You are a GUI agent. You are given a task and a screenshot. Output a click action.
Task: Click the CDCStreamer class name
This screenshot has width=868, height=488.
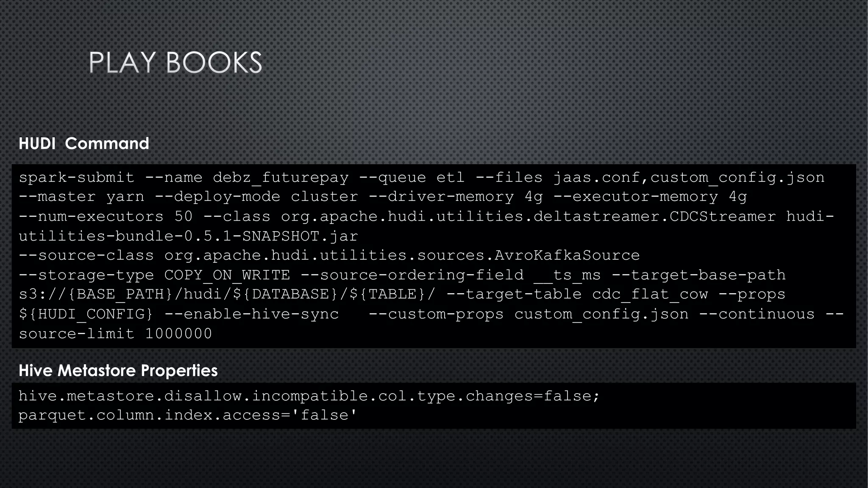[723, 216]
